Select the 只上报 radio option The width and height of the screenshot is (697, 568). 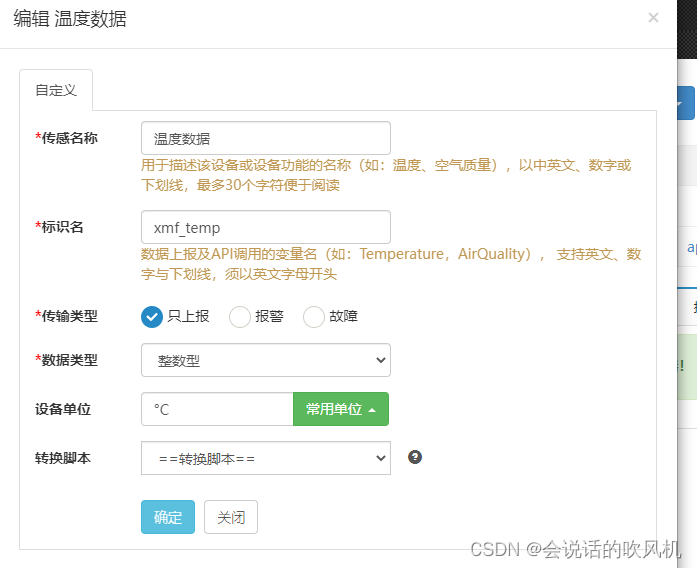(152, 316)
